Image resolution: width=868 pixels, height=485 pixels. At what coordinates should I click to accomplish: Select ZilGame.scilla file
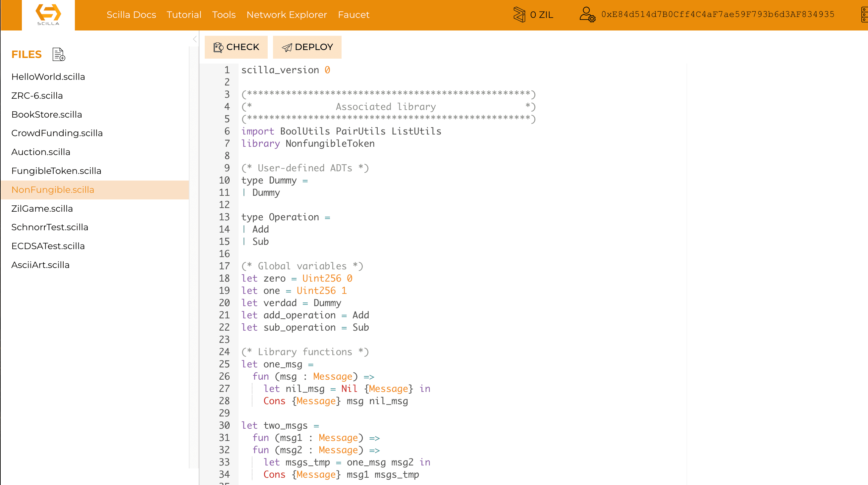click(x=42, y=208)
